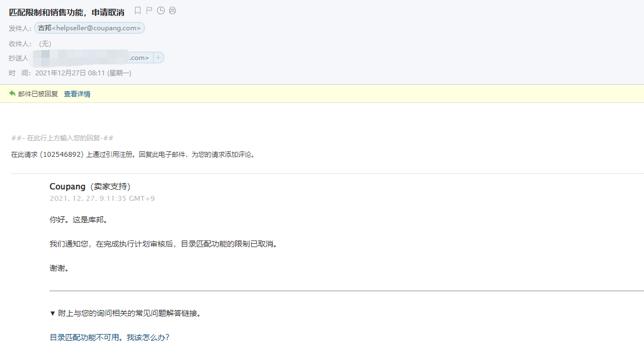The height and width of the screenshot is (350, 644).
Task: Add the CC address with the plus button
Action: [158, 58]
